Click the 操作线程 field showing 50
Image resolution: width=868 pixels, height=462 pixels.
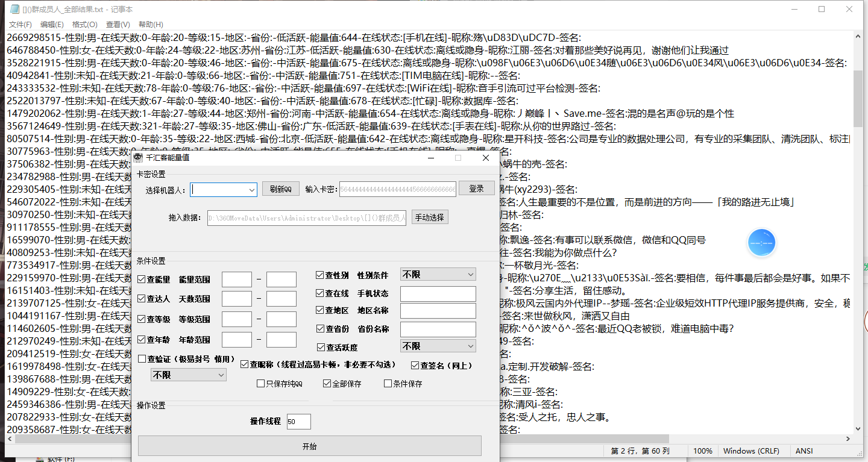pyautogui.click(x=298, y=422)
